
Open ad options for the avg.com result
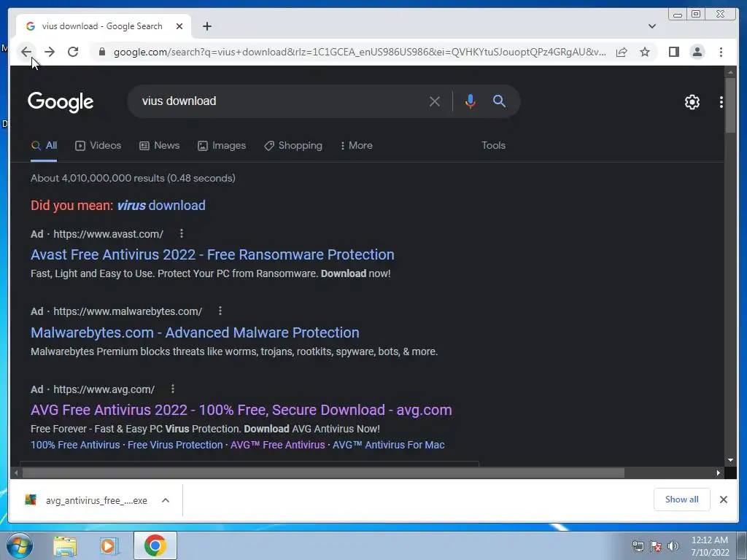click(173, 389)
